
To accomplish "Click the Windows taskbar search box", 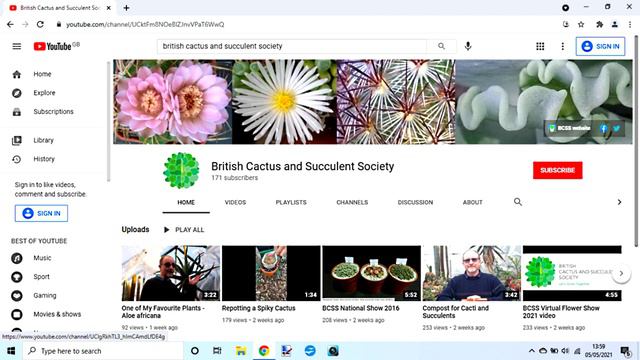I will pyautogui.click(x=103, y=351).
